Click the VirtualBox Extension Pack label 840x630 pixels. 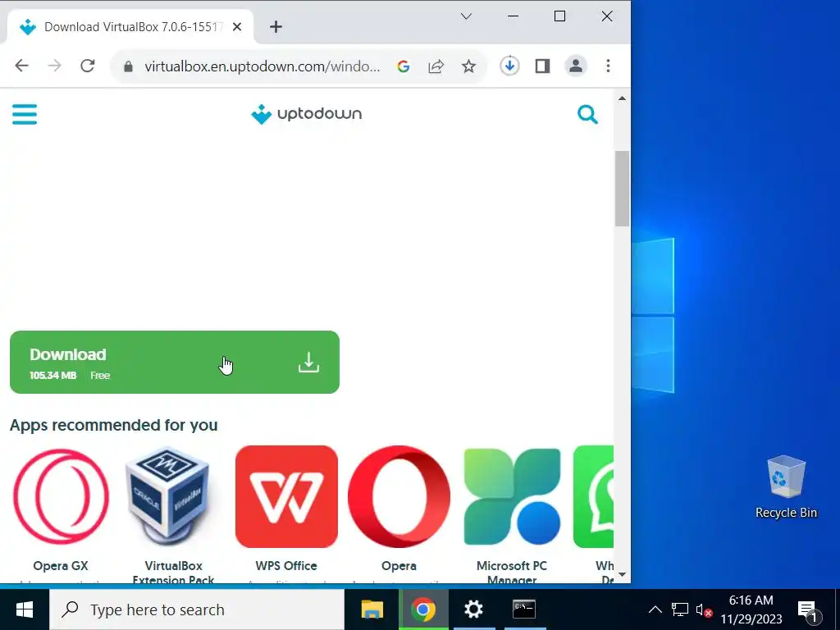click(173, 572)
